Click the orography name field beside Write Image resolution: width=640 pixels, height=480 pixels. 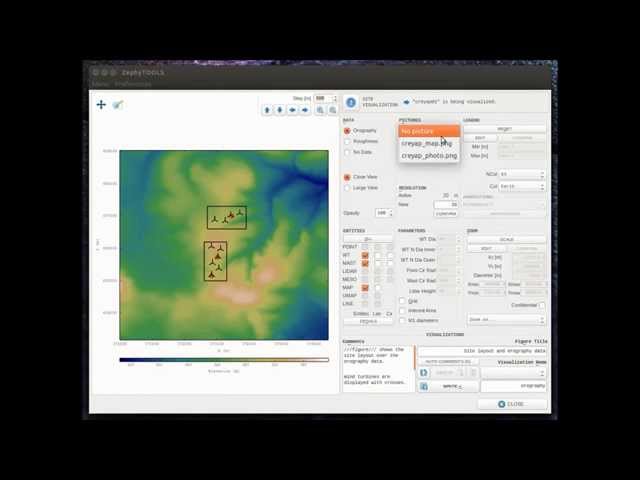pos(513,386)
